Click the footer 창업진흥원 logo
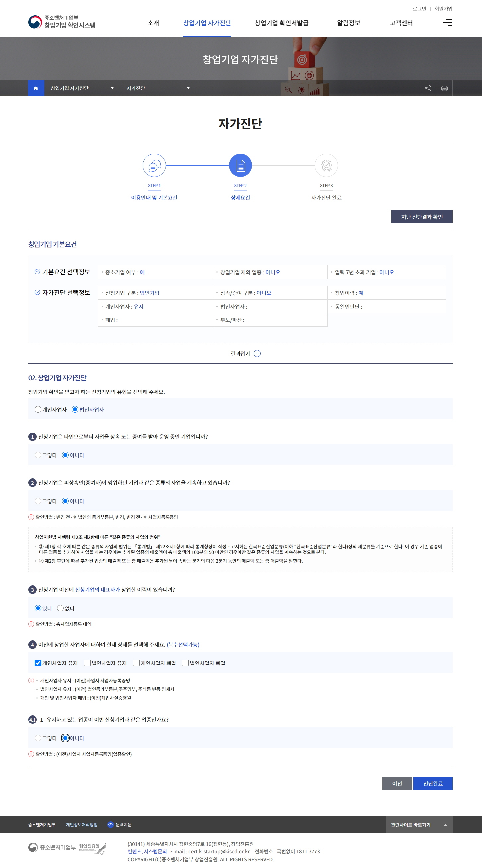This screenshot has width=482, height=868. pyautogui.click(x=93, y=848)
